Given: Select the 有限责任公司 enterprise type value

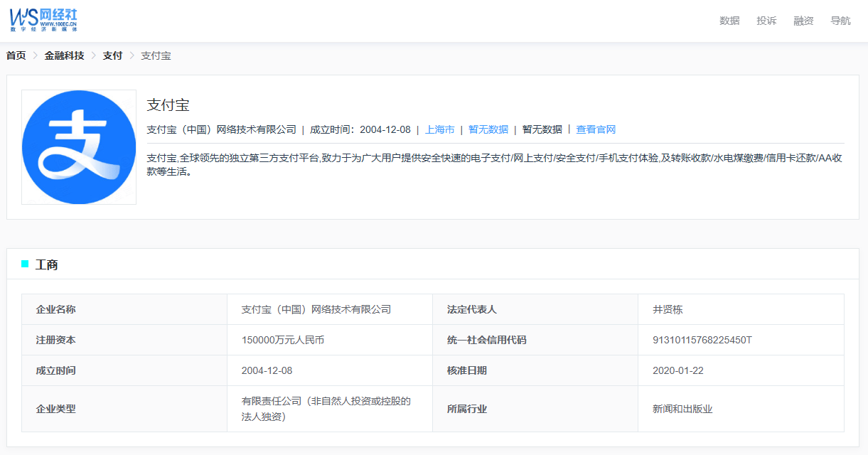Looking at the screenshot, I should pyautogui.click(x=326, y=409).
